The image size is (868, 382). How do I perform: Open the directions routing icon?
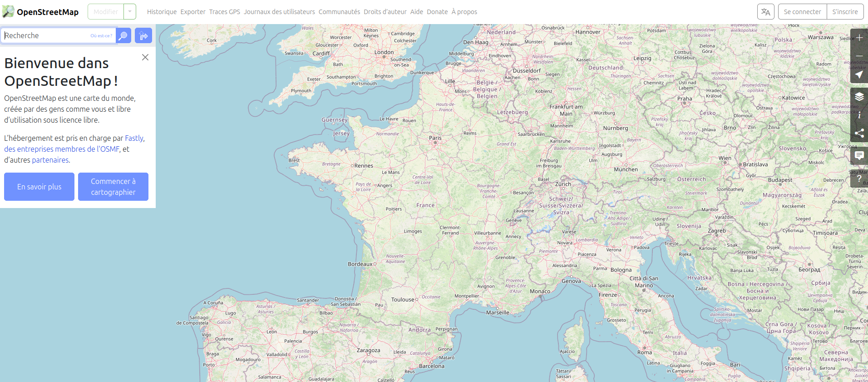[x=143, y=35]
